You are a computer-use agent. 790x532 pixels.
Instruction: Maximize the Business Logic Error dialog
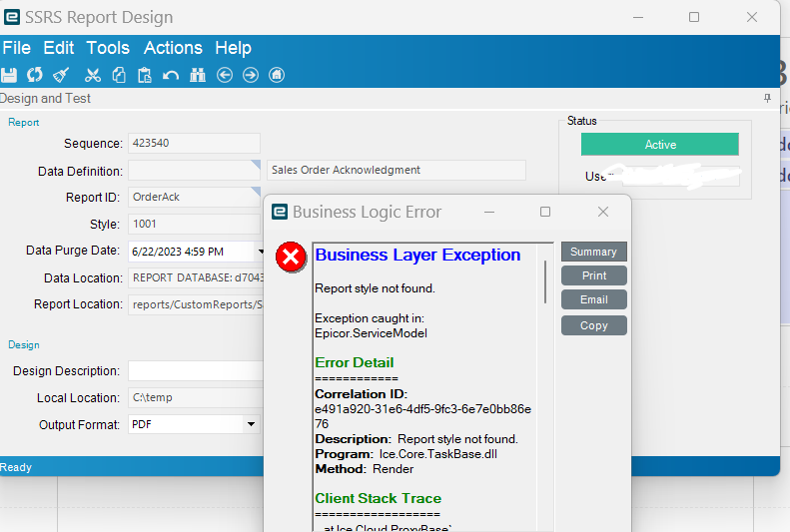click(x=545, y=212)
